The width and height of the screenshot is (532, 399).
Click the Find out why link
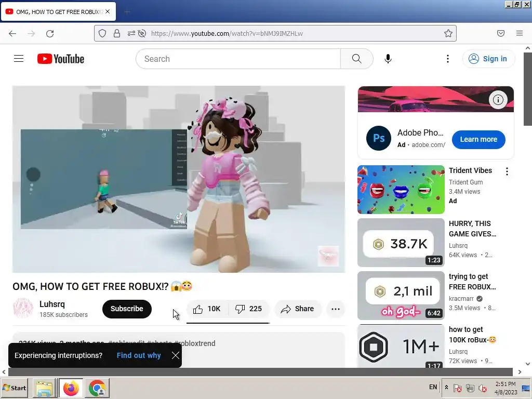pyautogui.click(x=139, y=355)
